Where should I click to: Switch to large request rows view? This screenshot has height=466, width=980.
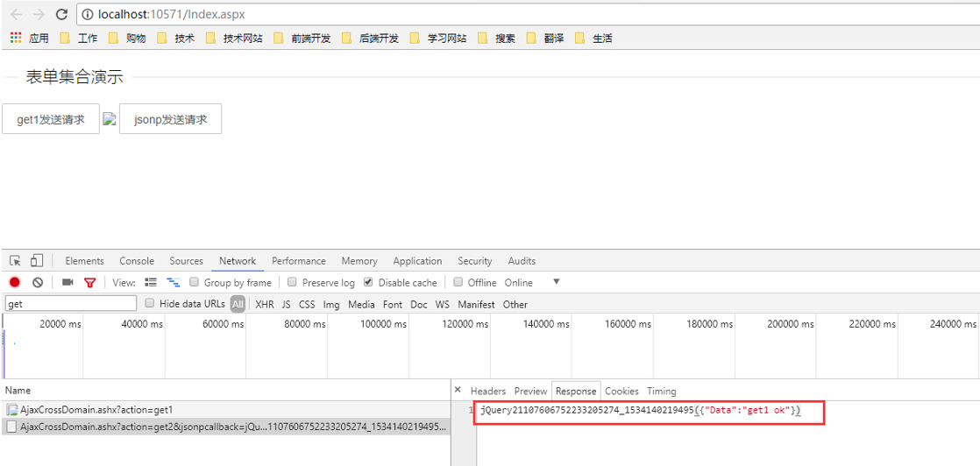[151, 282]
